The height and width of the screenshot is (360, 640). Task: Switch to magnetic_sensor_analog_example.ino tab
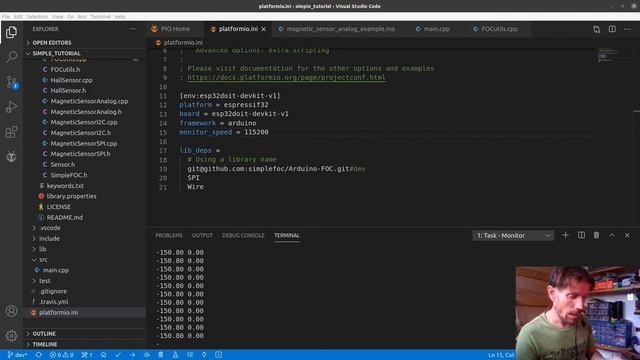pos(340,29)
